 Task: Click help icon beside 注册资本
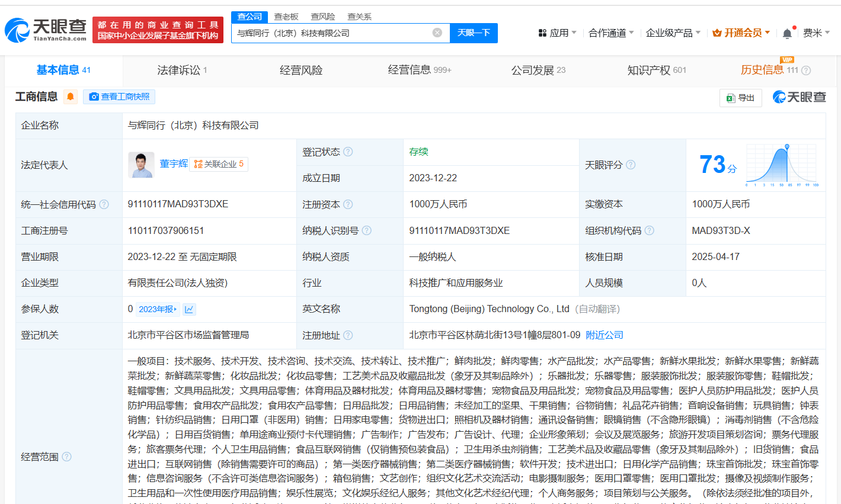coord(348,204)
